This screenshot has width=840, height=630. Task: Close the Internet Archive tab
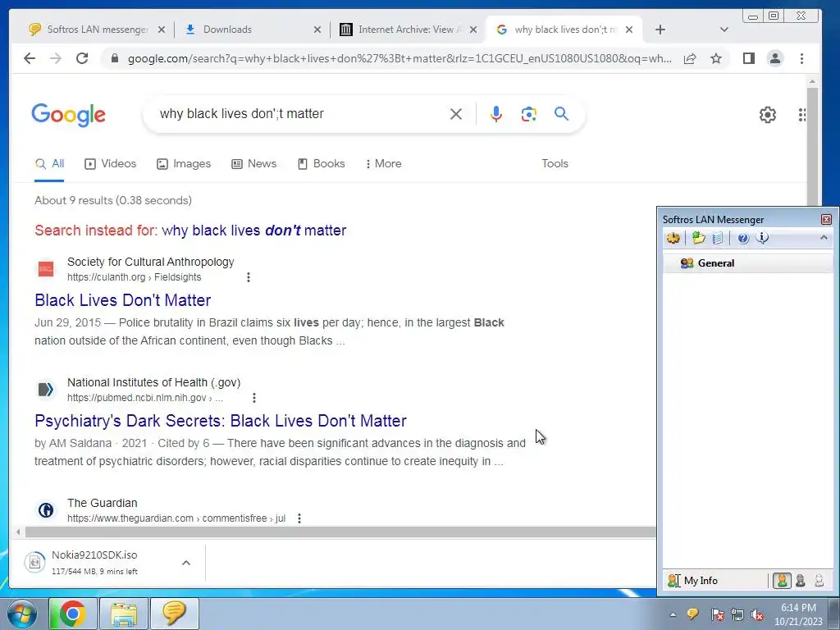tap(473, 30)
